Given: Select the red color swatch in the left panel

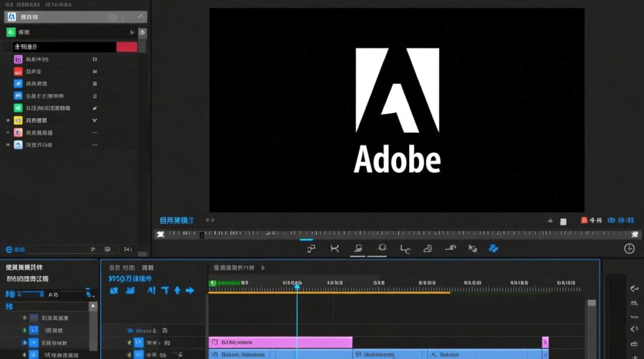Looking at the screenshot, I should (x=126, y=47).
